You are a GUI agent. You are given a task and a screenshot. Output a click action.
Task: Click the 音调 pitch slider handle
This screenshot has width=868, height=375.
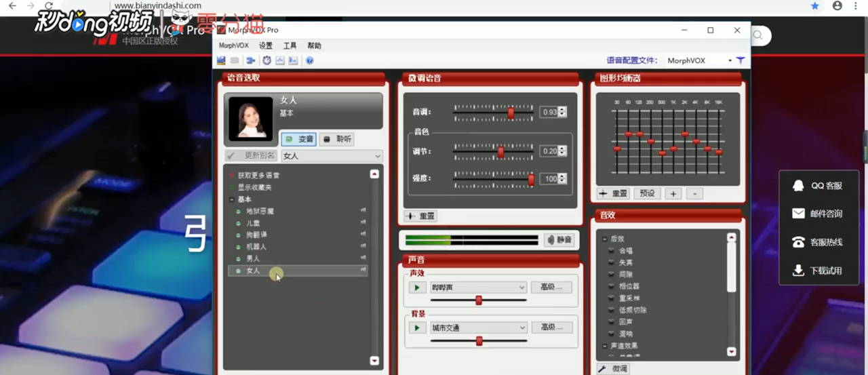tap(511, 113)
